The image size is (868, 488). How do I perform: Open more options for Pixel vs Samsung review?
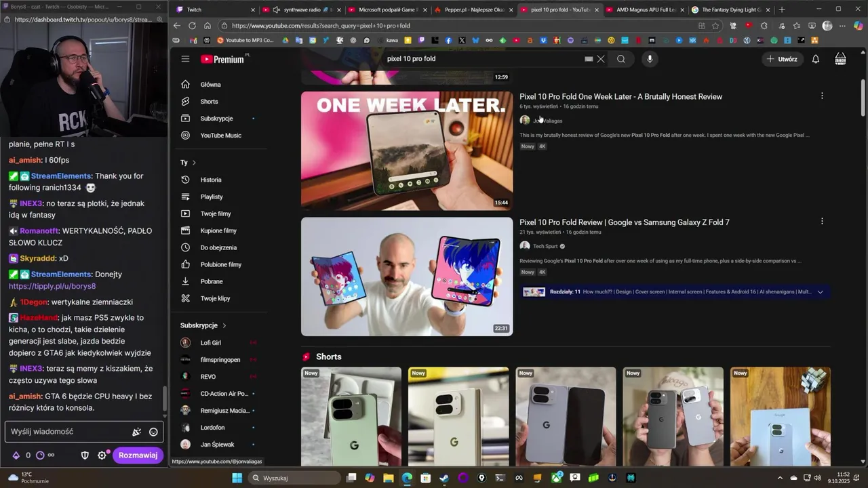(x=822, y=221)
